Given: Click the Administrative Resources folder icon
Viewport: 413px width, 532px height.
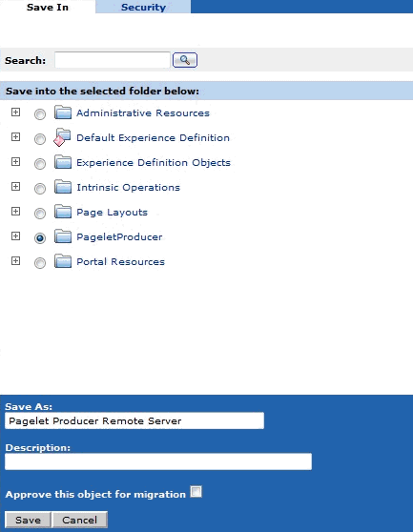Looking at the screenshot, I should click(63, 113).
